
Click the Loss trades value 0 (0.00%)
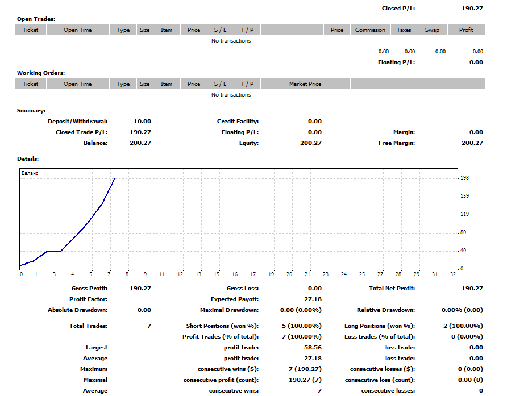(467, 337)
